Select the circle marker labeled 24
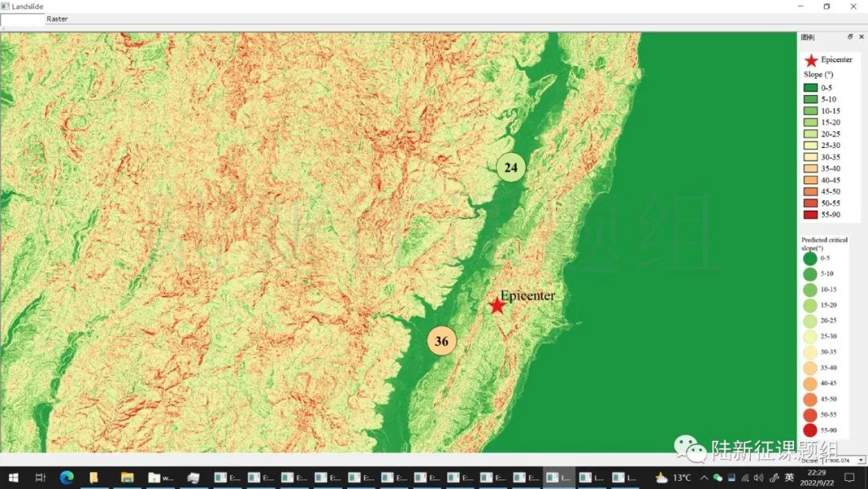868x489 pixels. click(510, 167)
